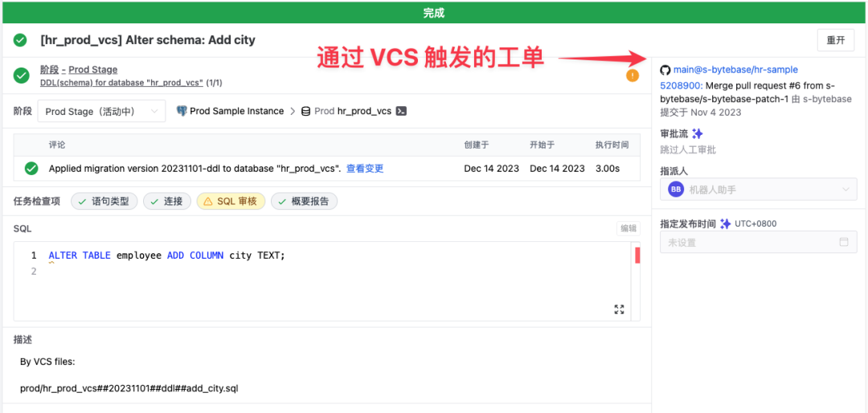
Task: Open the 阶段 - Prod Stage link
Action: tap(79, 70)
